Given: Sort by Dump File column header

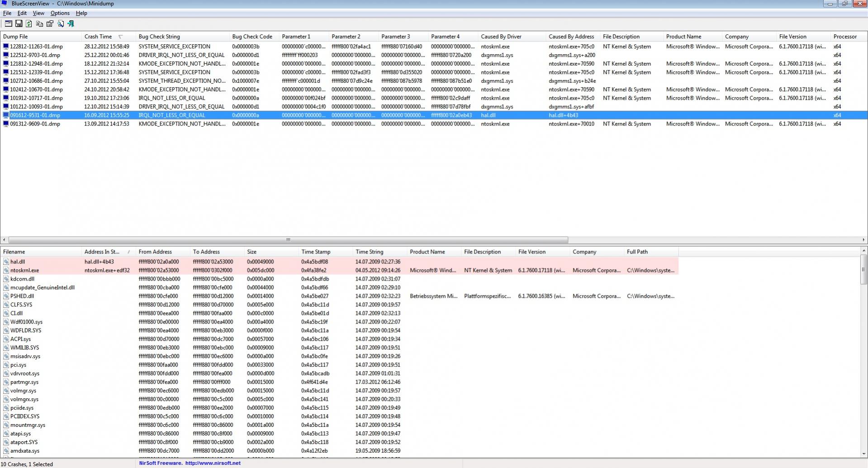Looking at the screenshot, I should tap(41, 37).
